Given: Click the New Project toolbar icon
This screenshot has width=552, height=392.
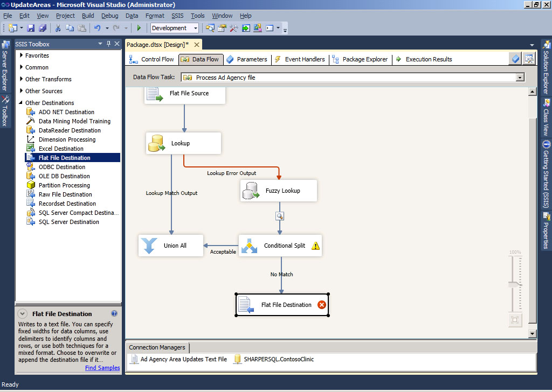Looking at the screenshot, I should pos(13,28).
